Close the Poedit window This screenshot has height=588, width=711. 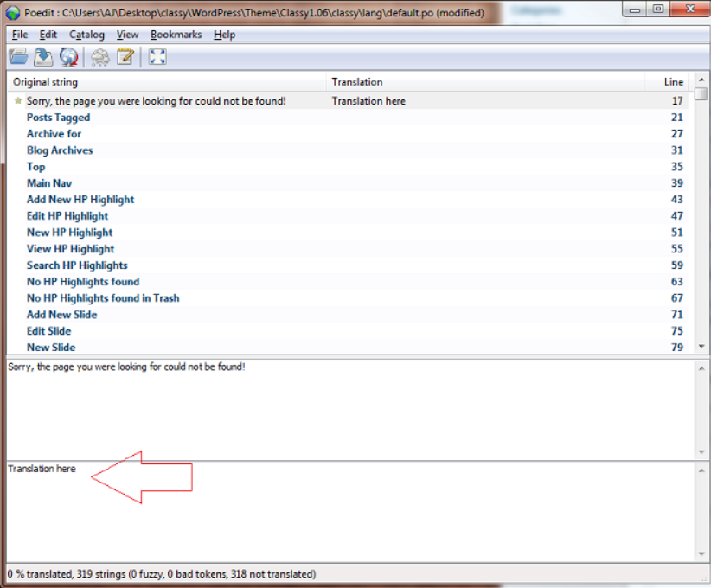tap(689, 9)
